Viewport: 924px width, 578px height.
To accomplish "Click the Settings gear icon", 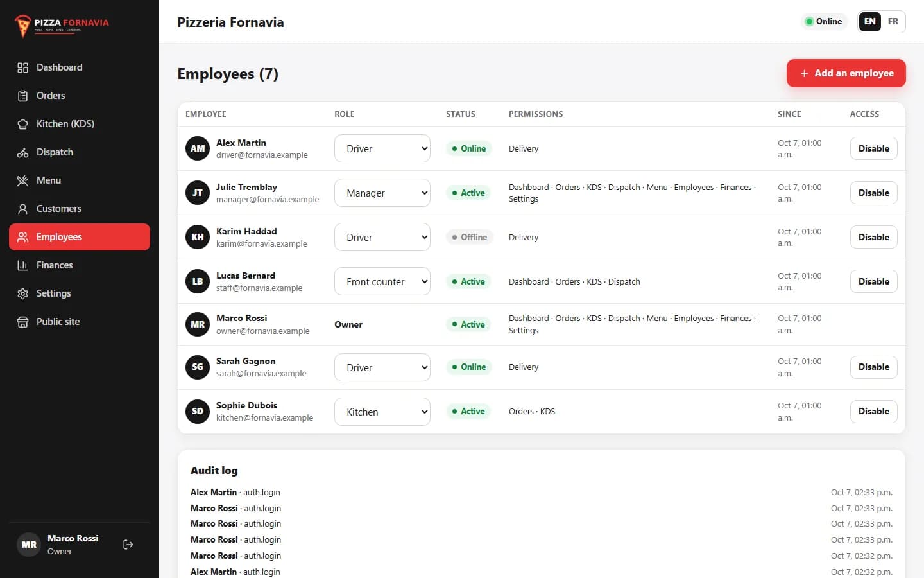I will (22, 293).
